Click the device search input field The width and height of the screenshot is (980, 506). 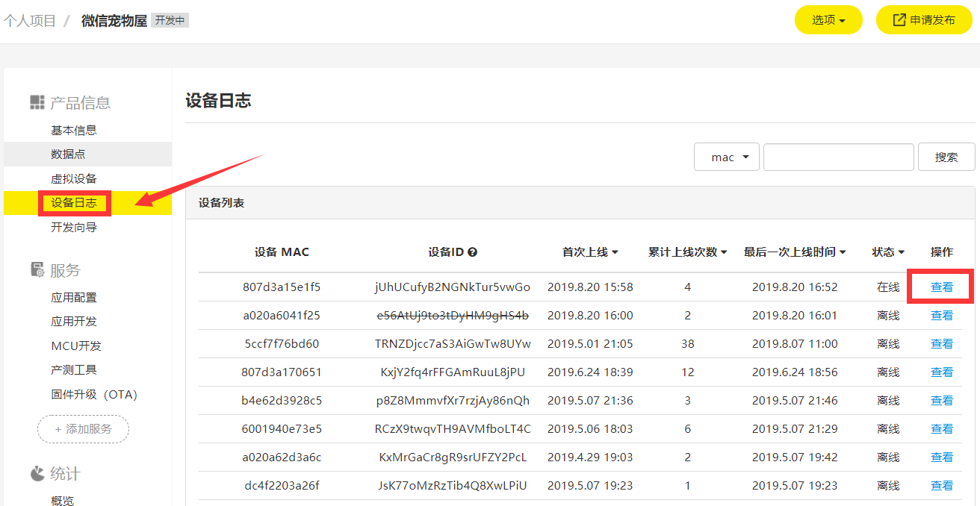838,157
